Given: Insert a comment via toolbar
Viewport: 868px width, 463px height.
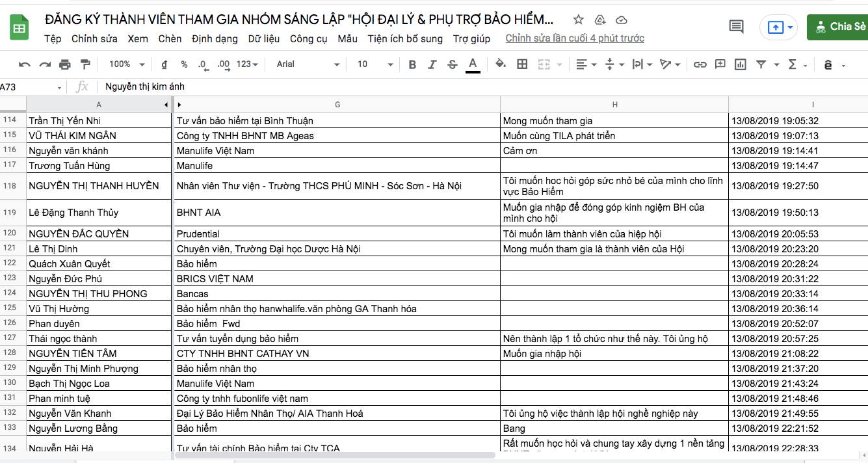Looking at the screenshot, I should [720, 64].
